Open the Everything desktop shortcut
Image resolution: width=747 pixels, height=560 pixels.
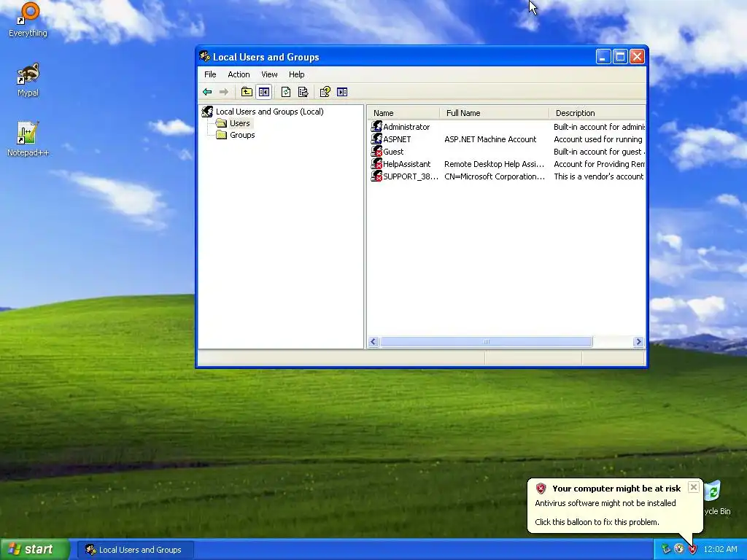coord(28,20)
